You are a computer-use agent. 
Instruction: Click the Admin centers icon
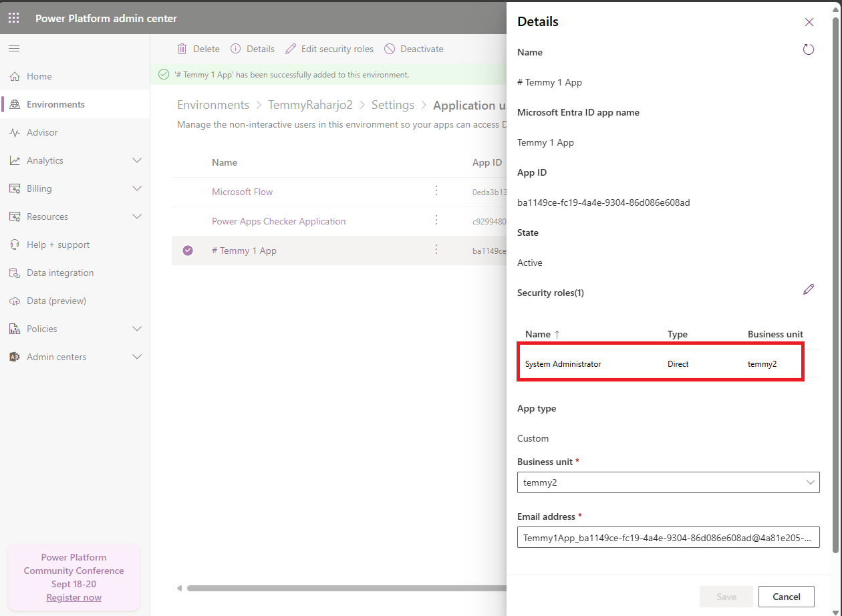coord(15,357)
